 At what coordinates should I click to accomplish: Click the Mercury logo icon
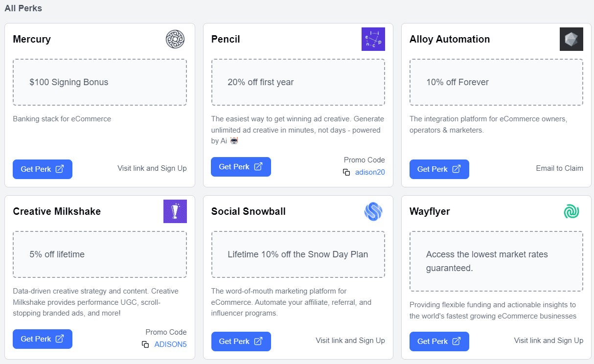175,39
